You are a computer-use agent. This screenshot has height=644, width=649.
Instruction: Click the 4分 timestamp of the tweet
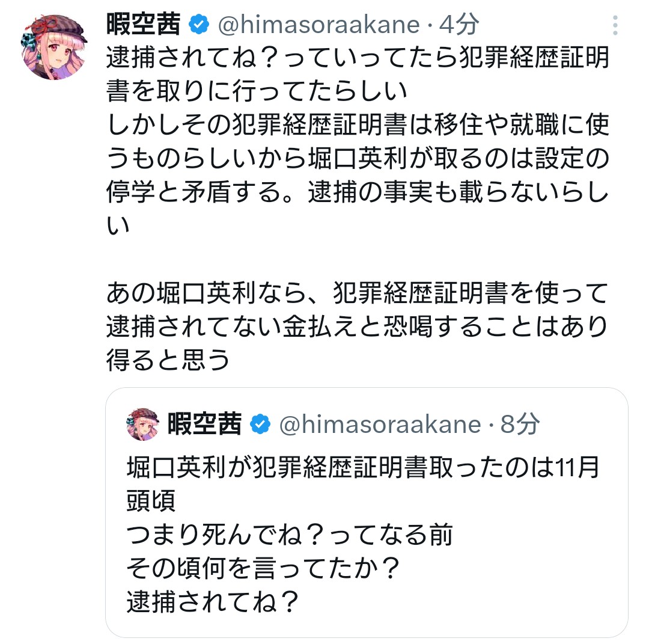[x=459, y=25]
